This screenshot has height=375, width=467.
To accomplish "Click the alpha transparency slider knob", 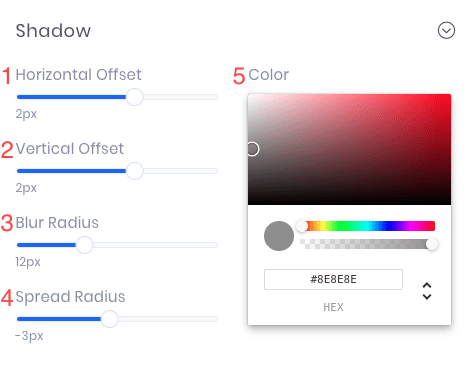I will pos(432,244).
